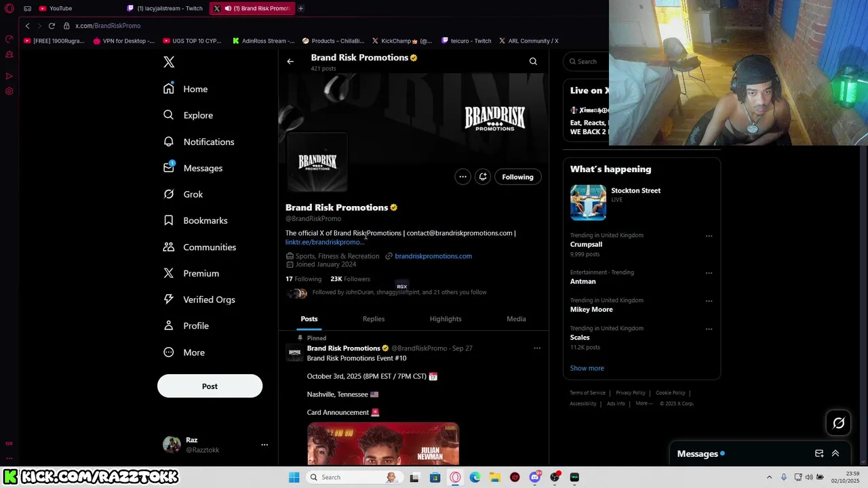Screen dimensions: 868x488
Task: Open the brandriskpromotions.com link
Action: pyautogui.click(x=433, y=256)
